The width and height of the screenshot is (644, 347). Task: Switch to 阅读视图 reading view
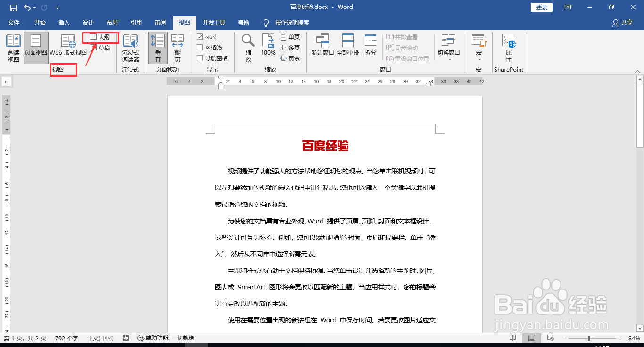point(14,48)
